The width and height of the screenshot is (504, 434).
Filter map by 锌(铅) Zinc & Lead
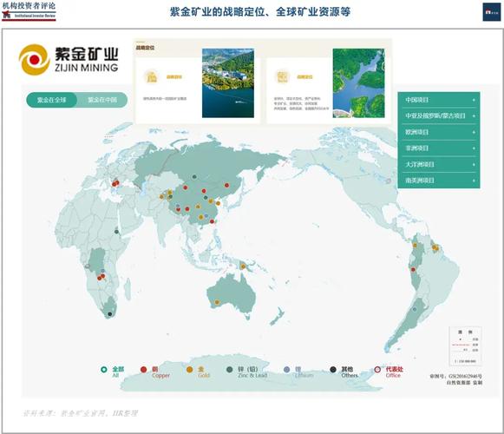247,372
